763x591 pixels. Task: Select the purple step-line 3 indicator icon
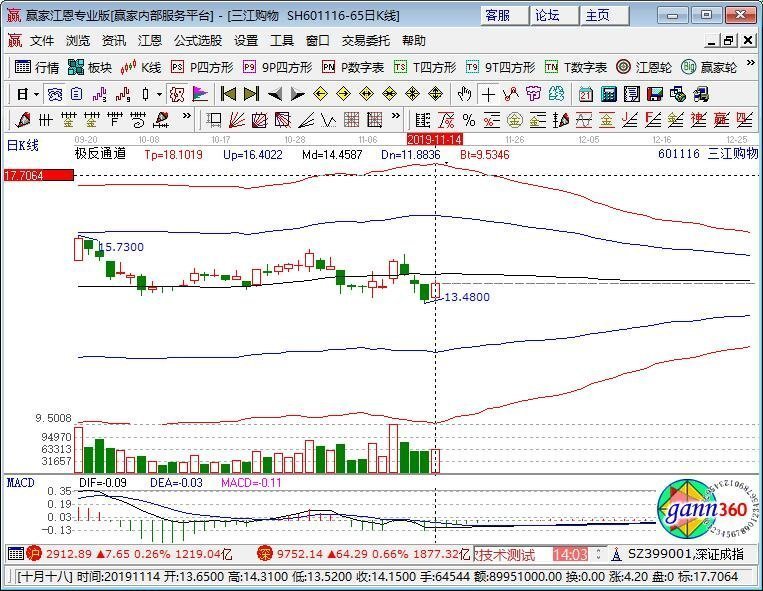point(99,94)
